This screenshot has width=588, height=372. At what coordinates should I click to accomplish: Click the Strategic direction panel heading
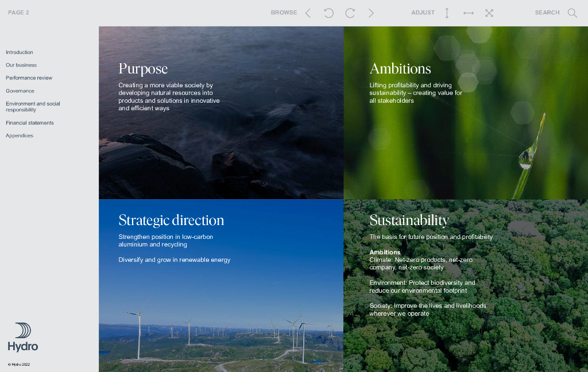171,220
